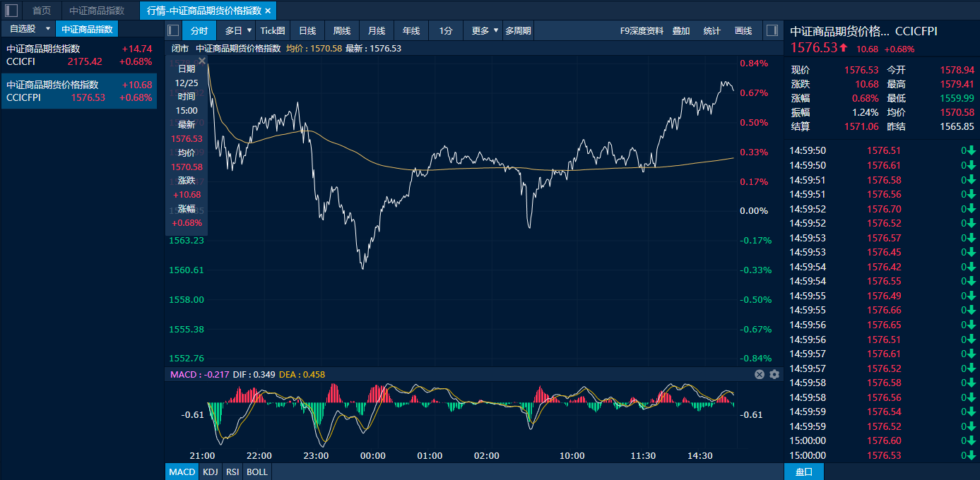Expand the 自选股 dropdown arrow

[47, 29]
